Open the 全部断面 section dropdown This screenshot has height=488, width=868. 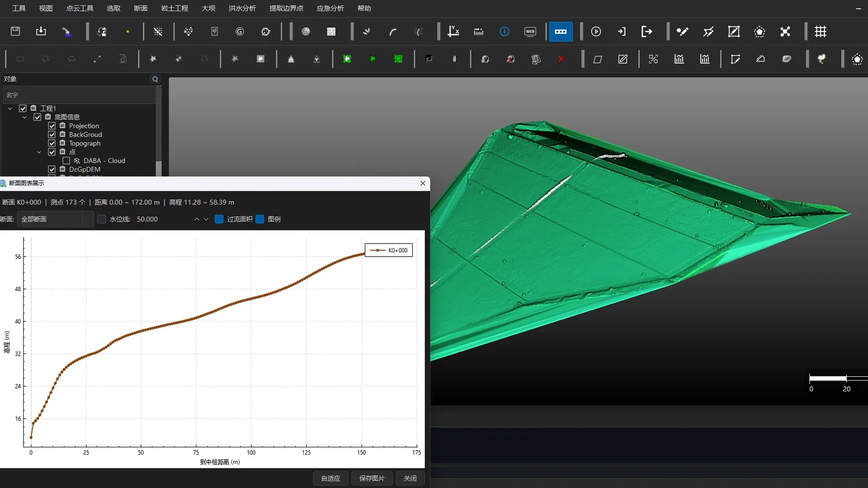[x=55, y=219]
